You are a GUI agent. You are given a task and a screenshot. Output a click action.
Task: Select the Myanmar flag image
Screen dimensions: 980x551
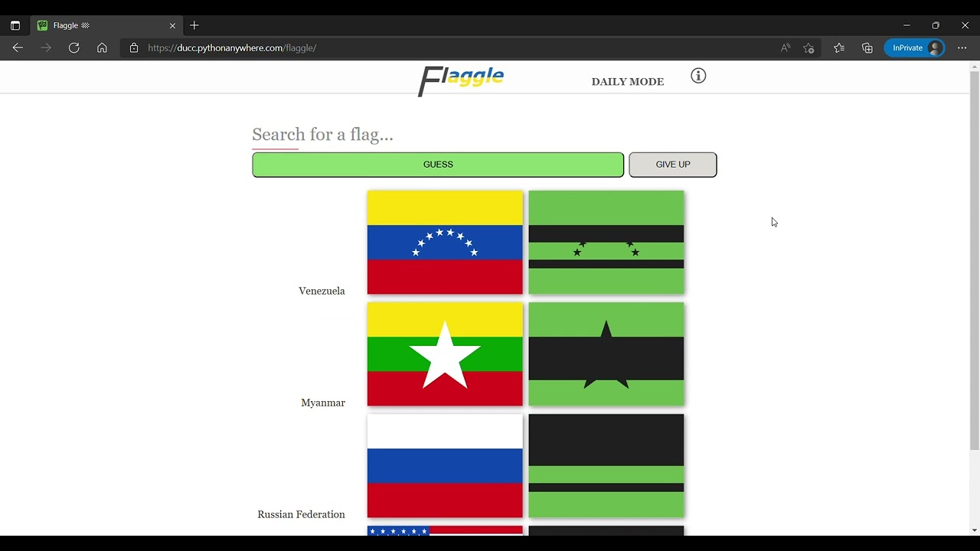tap(445, 354)
